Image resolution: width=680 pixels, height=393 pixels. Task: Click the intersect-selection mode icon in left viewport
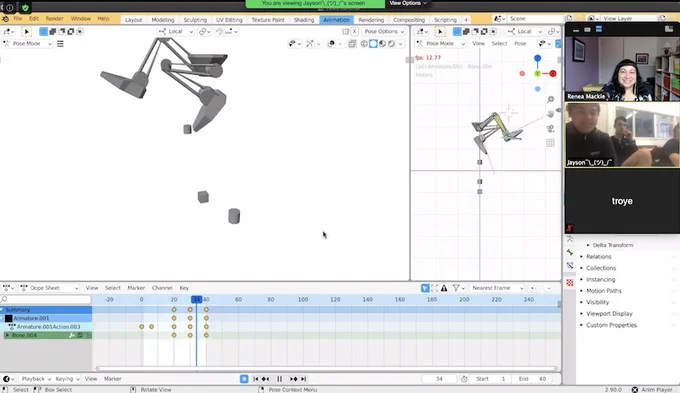(79, 32)
